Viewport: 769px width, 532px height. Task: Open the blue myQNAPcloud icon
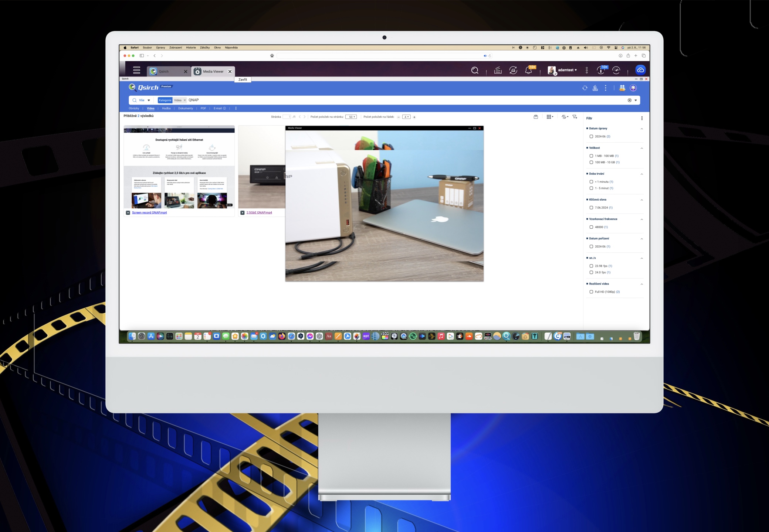(x=640, y=70)
